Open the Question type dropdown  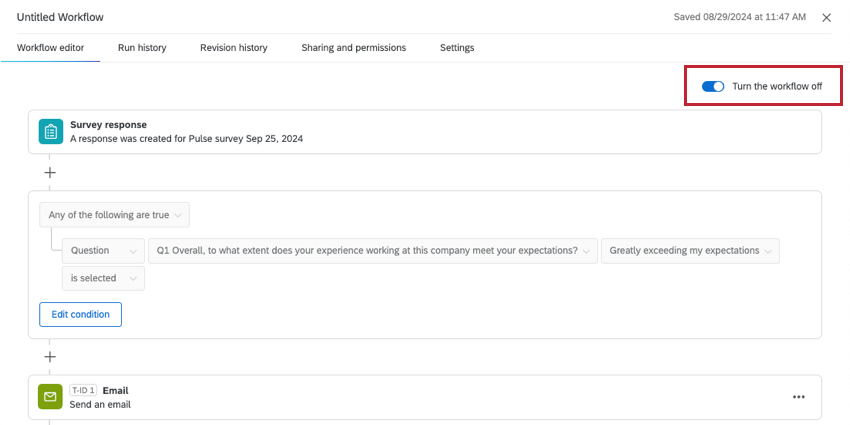pos(103,251)
